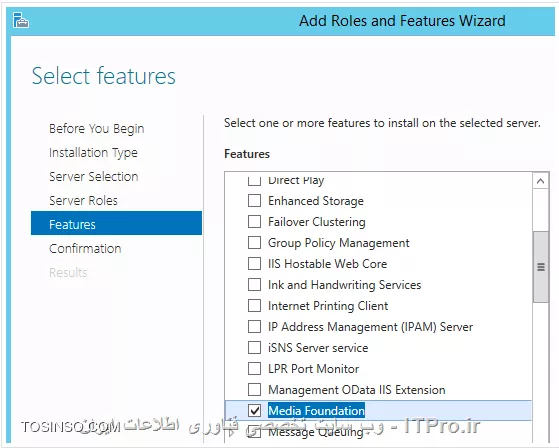Open the Installation Type step

tap(93, 153)
